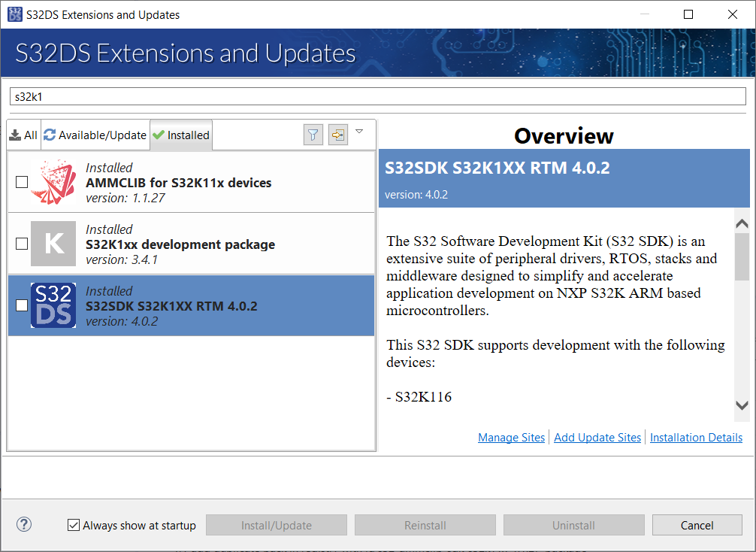Open the Manage Sites link
Viewport: 756px width, 552px height.
pos(511,437)
